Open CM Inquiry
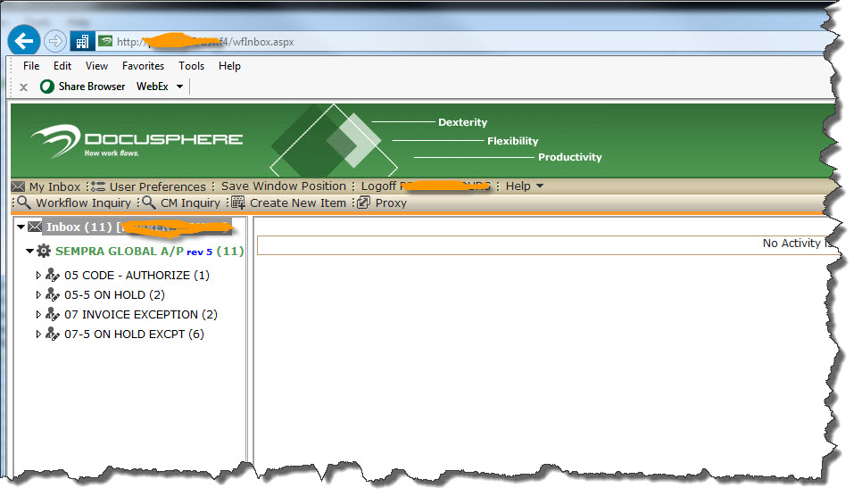862x504 pixels. click(190, 203)
